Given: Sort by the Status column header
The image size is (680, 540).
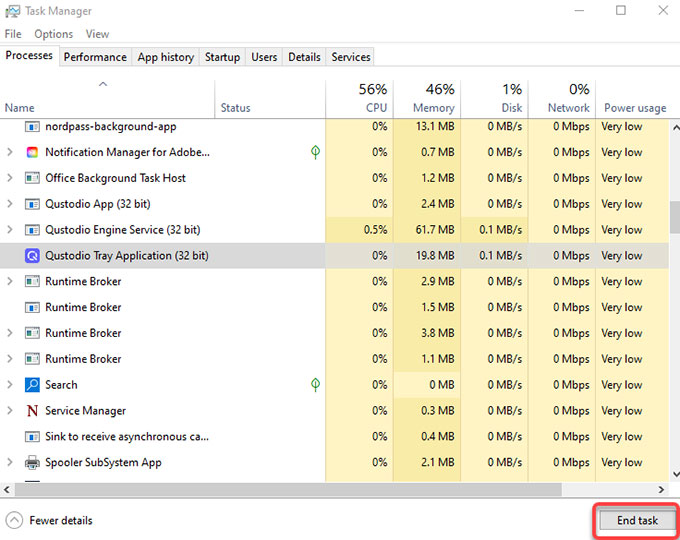Looking at the screenshot, I should coord(270,99).
